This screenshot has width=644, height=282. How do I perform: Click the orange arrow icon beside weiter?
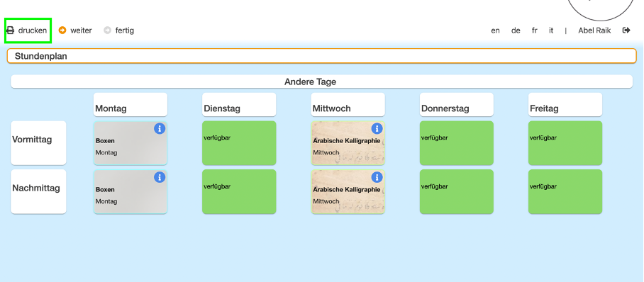click(x=62, y=30)
